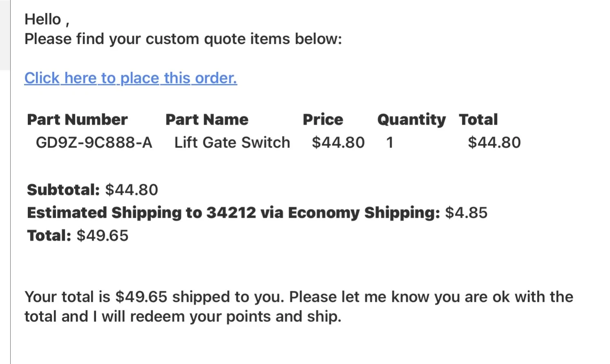Click the bold "Subtotal:" label
Screen dimensions: 610x364
[63, 190]
